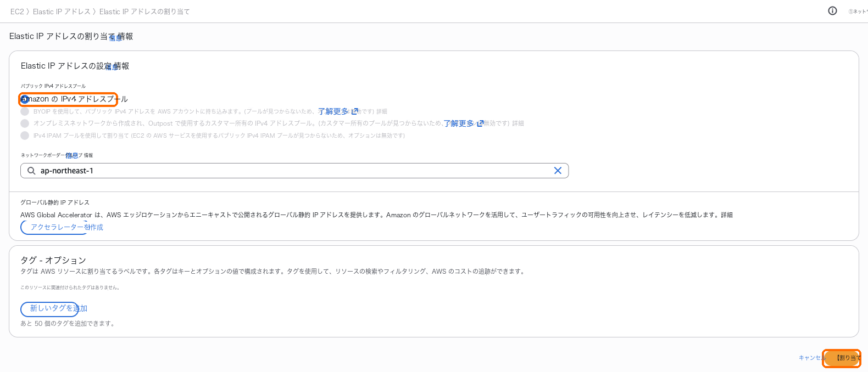The height and width of the screenshot is (372, 868).
Task: Click the タグ - オプション heading
Action: pos(53,260)
